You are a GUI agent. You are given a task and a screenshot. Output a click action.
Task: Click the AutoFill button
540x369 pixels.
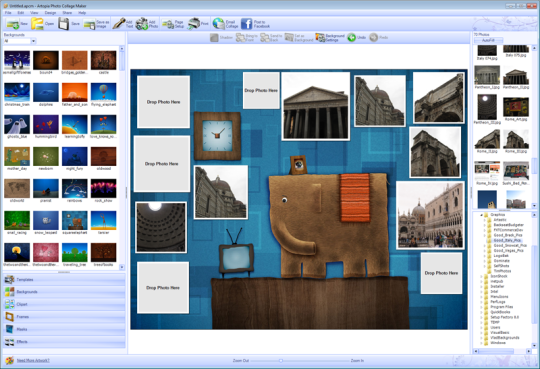coord(488,40)
